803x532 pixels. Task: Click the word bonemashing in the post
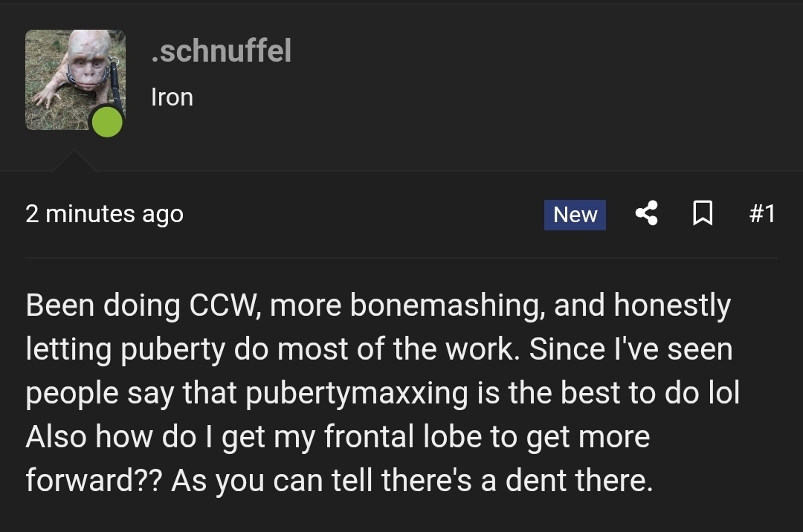[448, 305]
